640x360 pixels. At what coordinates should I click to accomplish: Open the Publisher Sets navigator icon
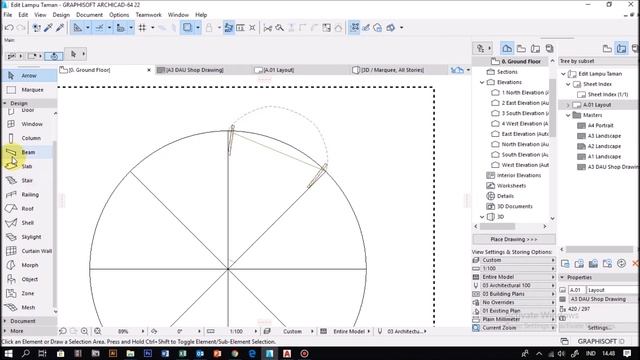pyautogui.click(x=549, y=49)
